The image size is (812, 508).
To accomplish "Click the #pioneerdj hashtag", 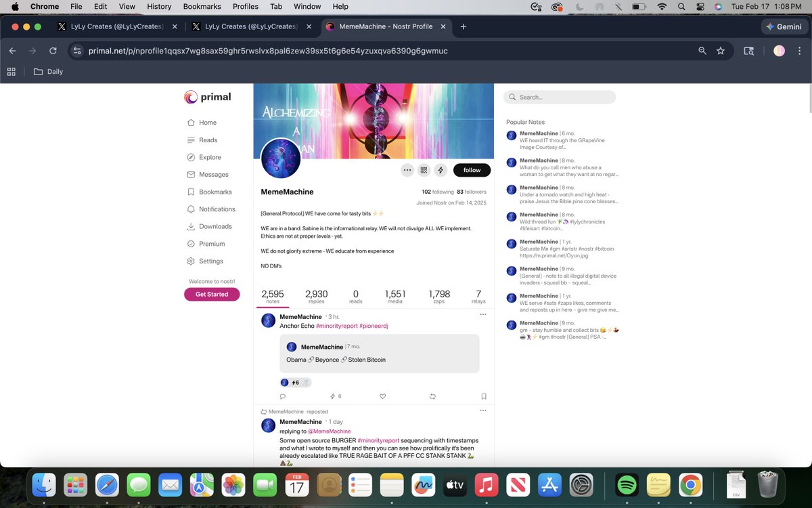I will click(x=374, y=326).
